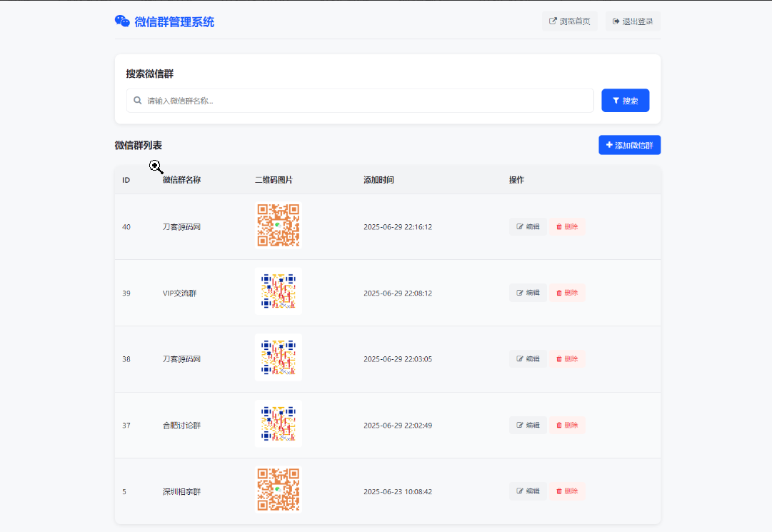The height and width of the screenshot is (532, 772).
Task: Edit the row with ID 40
Action: coord(528,227)
